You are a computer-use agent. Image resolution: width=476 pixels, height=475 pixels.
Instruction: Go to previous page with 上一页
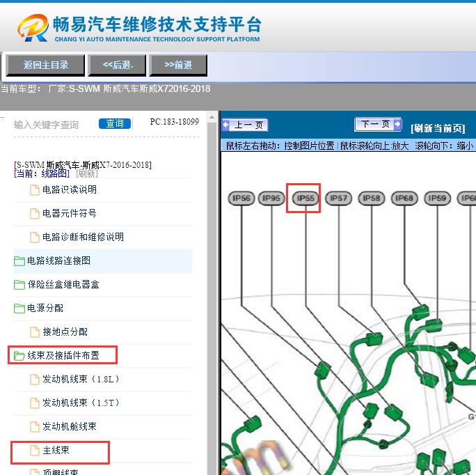point(245,125)
